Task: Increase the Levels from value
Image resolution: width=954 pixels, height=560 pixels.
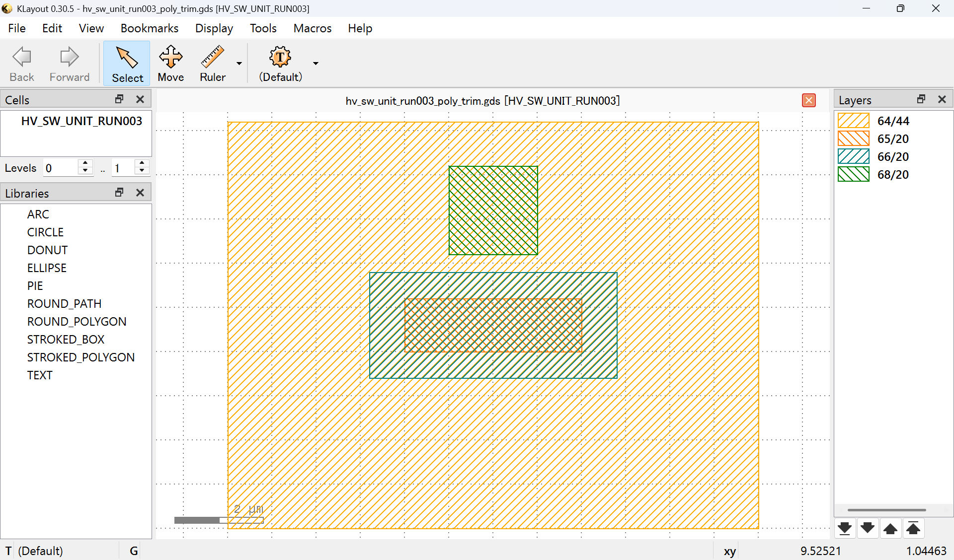Action: tap(85, 163)
